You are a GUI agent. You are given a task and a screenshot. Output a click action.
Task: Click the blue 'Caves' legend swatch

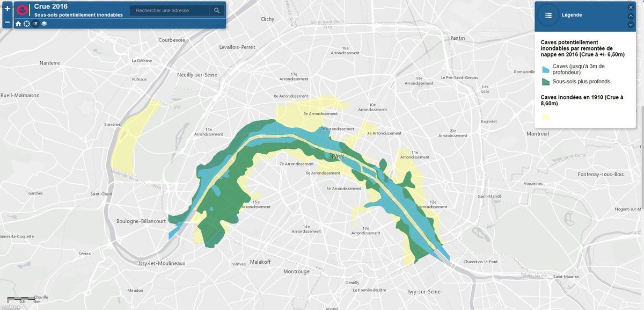point(546,70)
